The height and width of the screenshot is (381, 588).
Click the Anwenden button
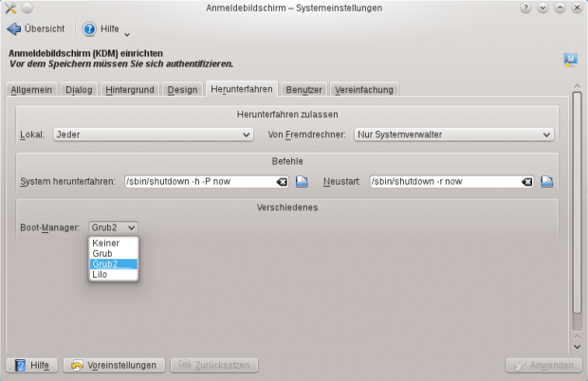[x=543, y=365]
